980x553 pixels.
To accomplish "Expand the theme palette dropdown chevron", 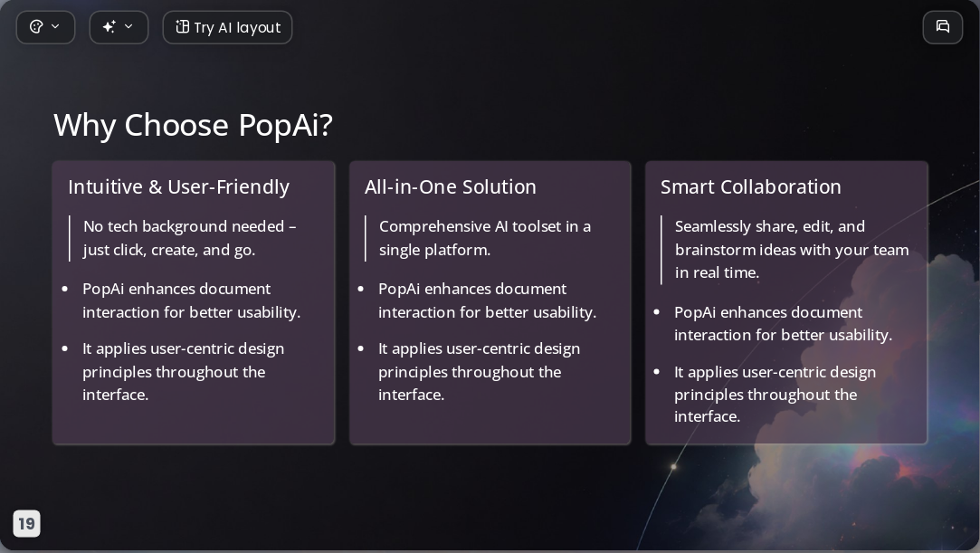I will click(x=55, y=27).
